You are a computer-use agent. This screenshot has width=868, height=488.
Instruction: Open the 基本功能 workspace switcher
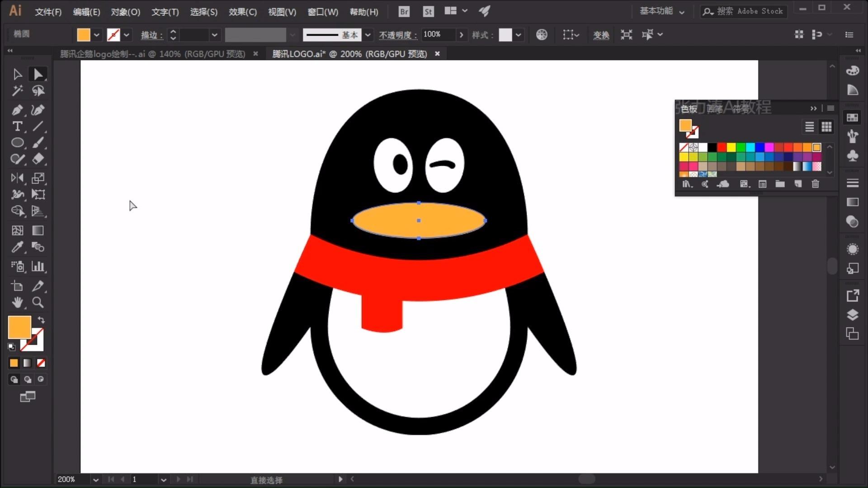pyautogui.click(x=661, y=11)
